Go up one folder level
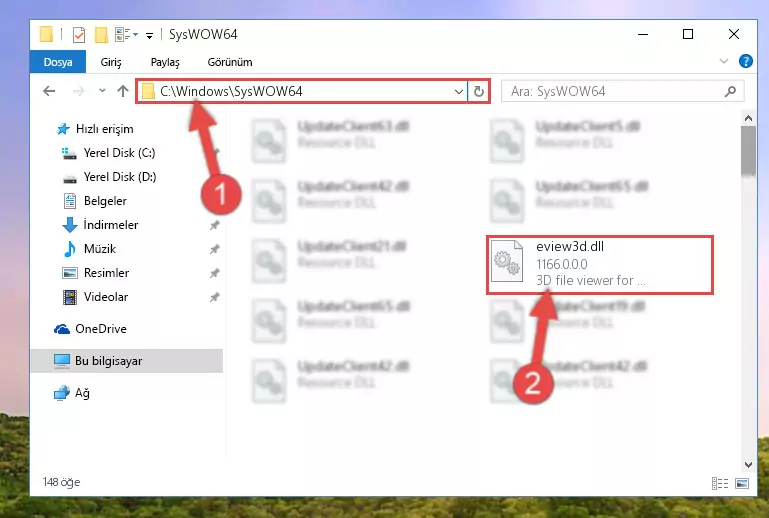The height and width of the screenshot is (518, 769). click(123, 91)
